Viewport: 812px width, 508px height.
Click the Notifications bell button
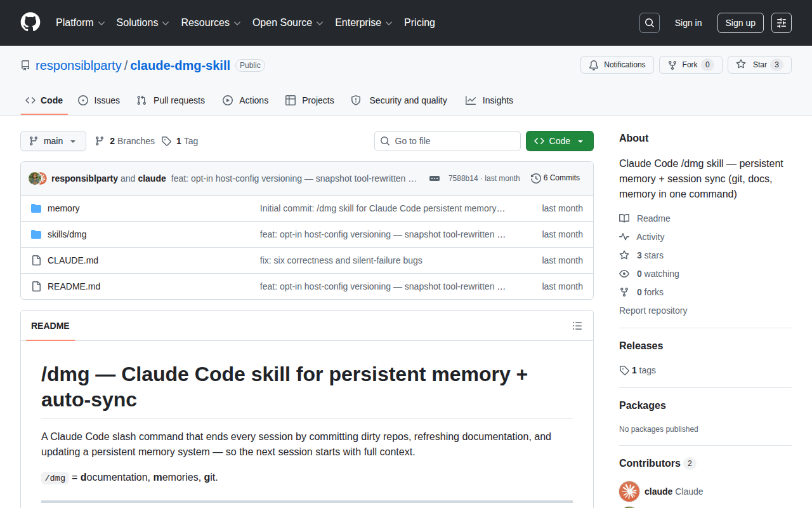(617, 65)
